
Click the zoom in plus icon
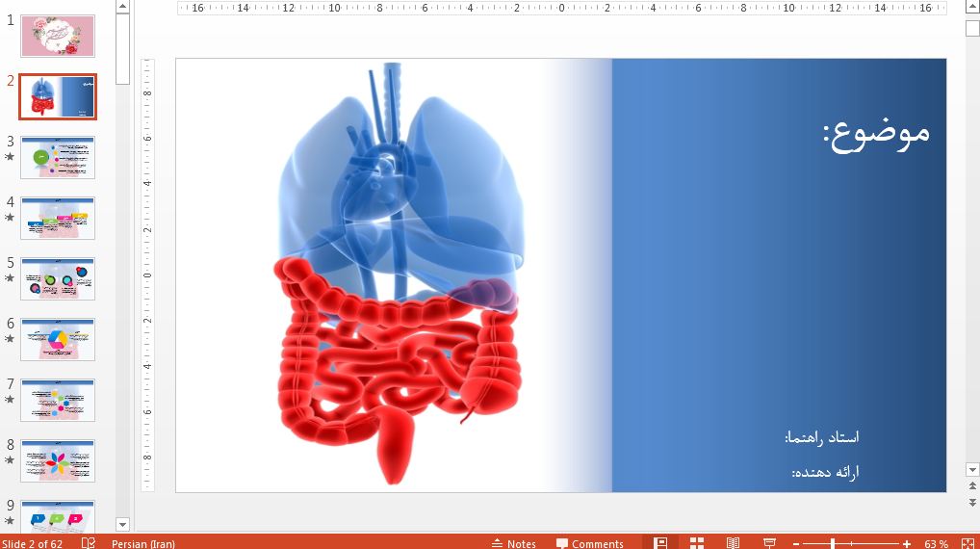(906, 543)
